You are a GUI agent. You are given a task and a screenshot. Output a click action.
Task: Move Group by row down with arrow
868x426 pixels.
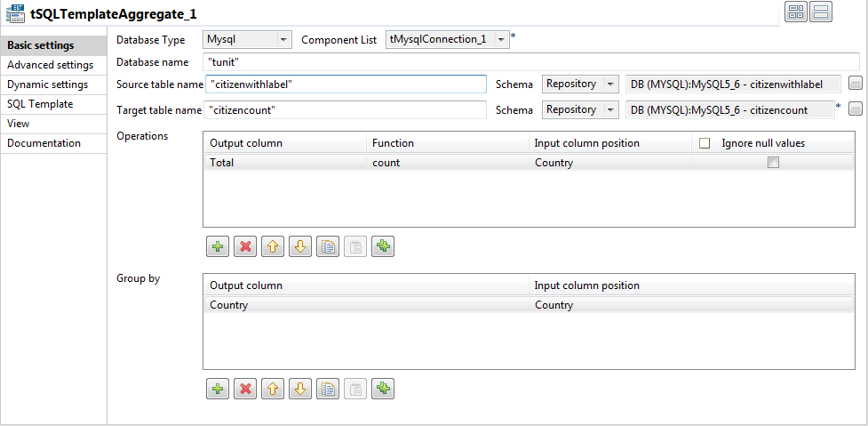click(300, 389)
